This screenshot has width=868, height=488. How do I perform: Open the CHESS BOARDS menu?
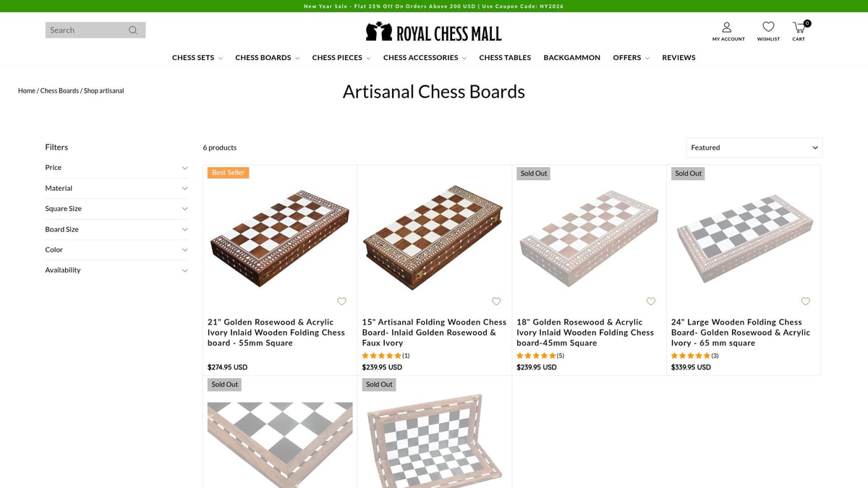click(263, 57)
